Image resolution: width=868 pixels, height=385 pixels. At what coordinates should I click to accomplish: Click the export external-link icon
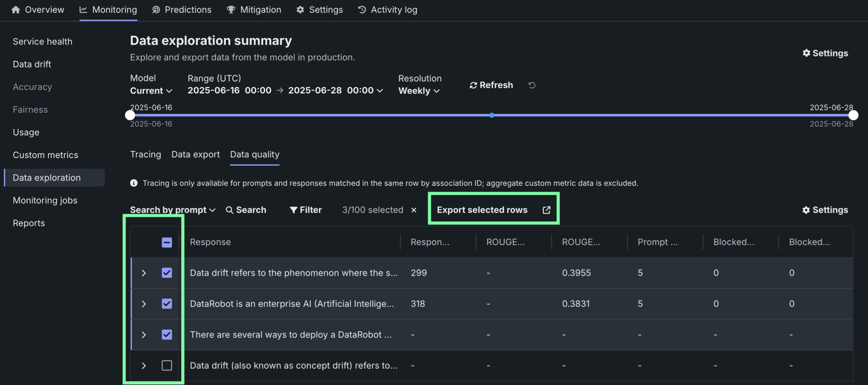click(546, 210)
